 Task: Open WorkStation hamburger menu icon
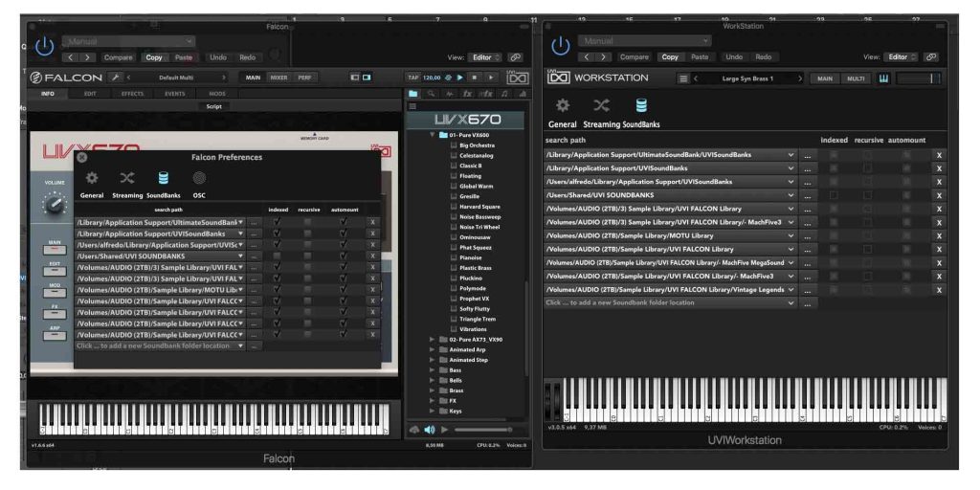683,78
